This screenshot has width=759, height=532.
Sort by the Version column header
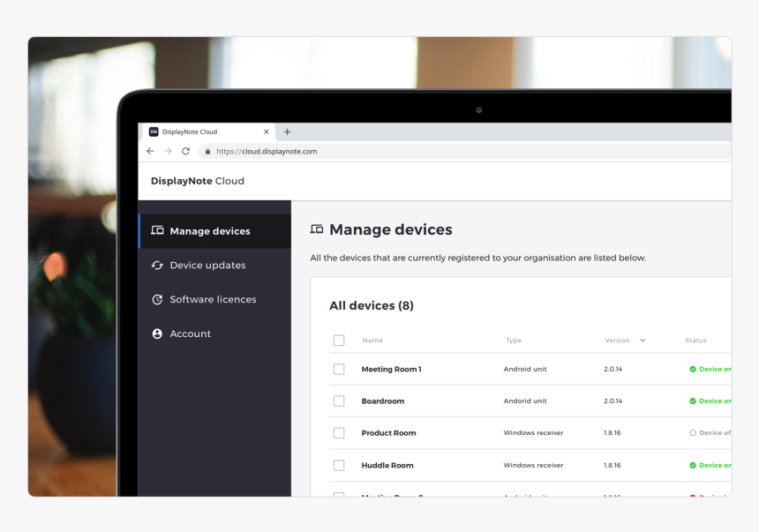pos(617,341)
